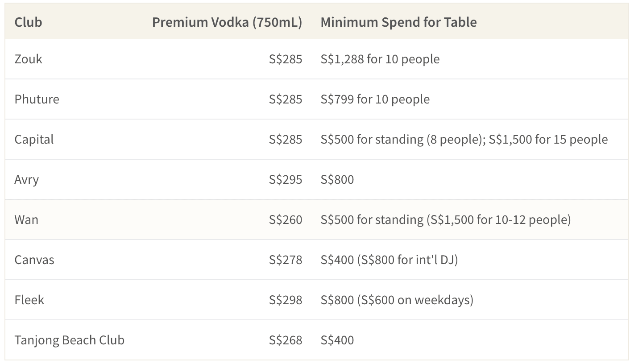Select the Zouk club row

(x=317, y=59)
